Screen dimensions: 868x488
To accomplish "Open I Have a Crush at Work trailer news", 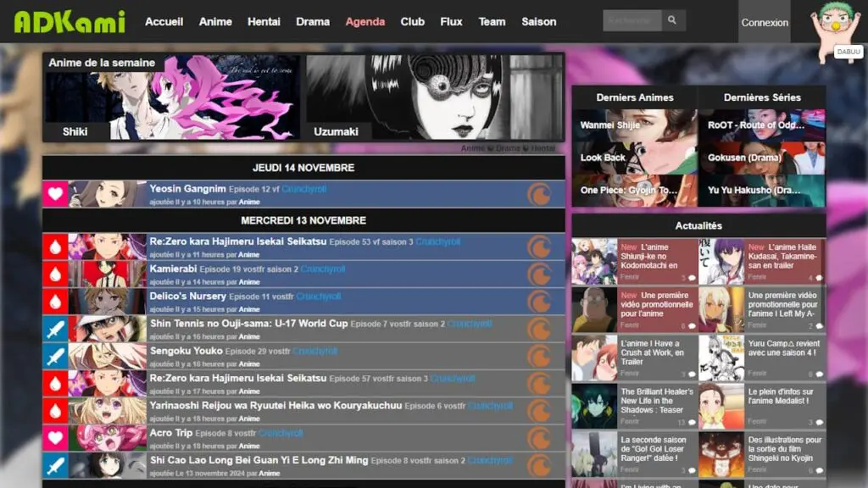I will tap(634, 358).
